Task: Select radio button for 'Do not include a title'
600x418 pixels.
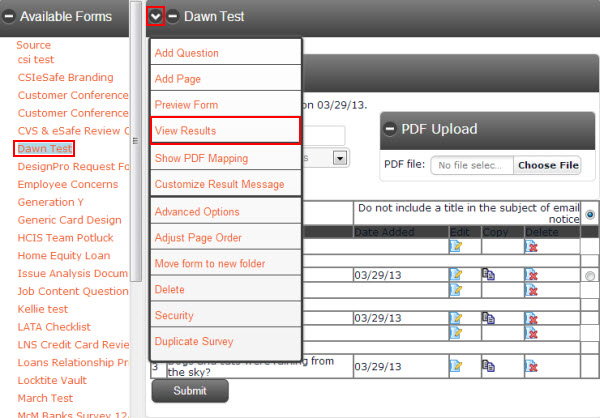Action: pos(590,214)
